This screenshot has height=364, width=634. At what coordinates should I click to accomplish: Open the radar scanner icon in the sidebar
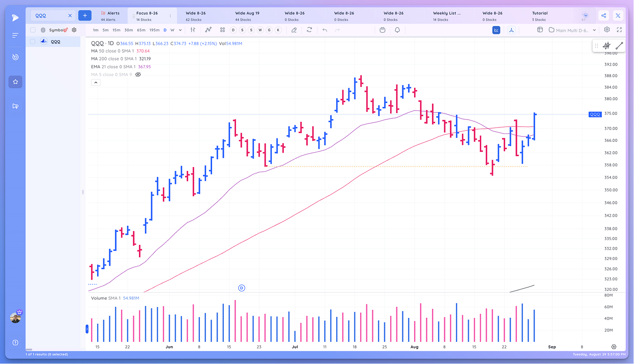[x=15, y=57]
